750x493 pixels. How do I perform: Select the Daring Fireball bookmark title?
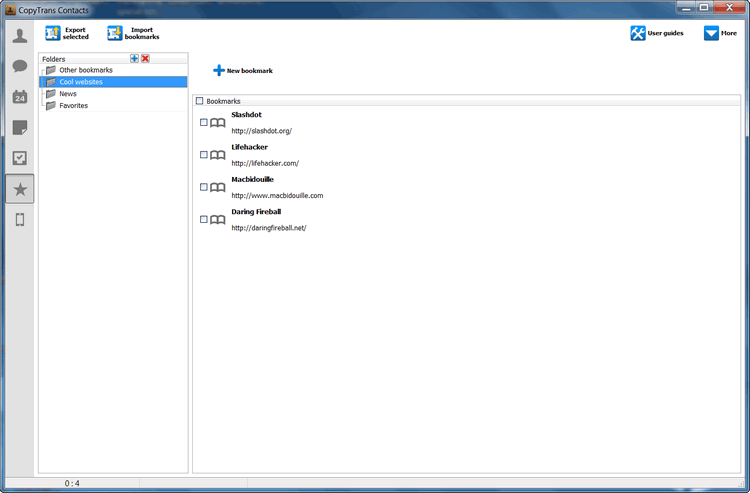tap(256, 211)
